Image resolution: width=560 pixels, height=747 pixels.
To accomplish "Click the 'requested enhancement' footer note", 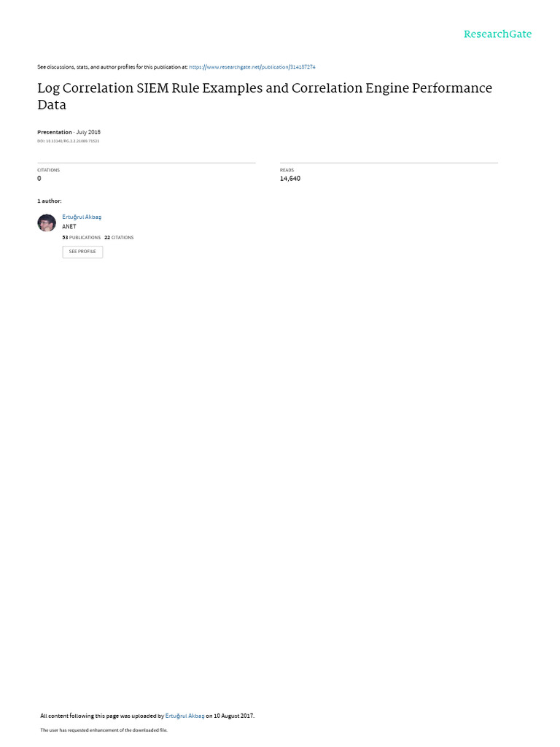I will (104, 729).
